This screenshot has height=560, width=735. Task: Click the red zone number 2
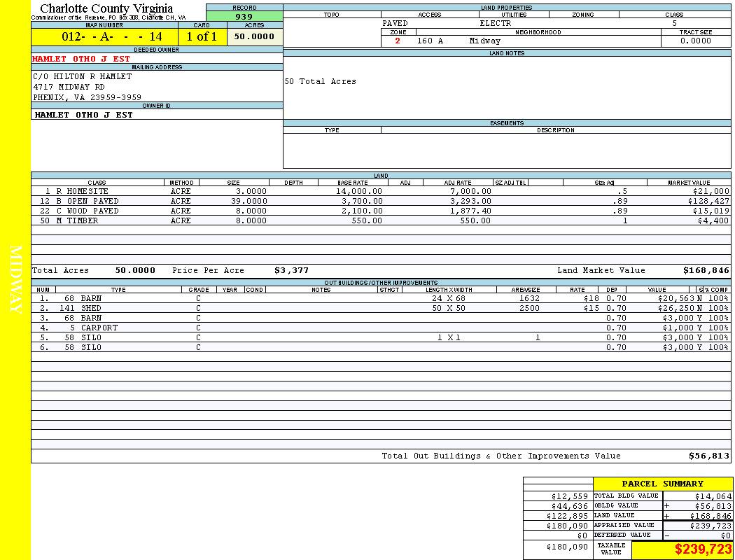coord(398,41)
